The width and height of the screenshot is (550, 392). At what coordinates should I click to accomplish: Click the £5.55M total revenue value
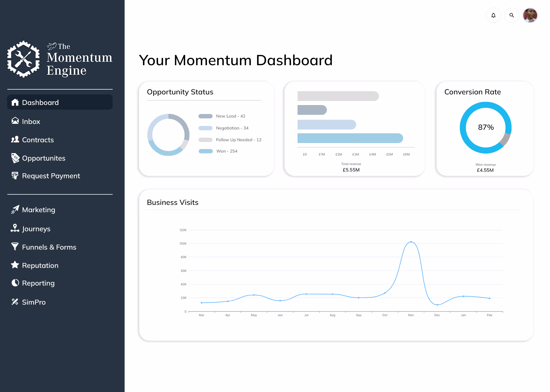(x=351, y=170)
